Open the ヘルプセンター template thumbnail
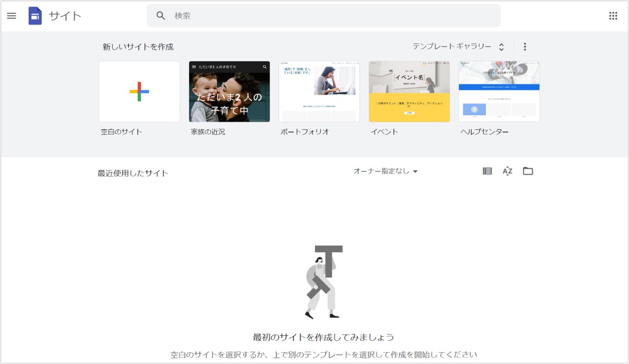 pyautogui.click(x=499, y=92)
